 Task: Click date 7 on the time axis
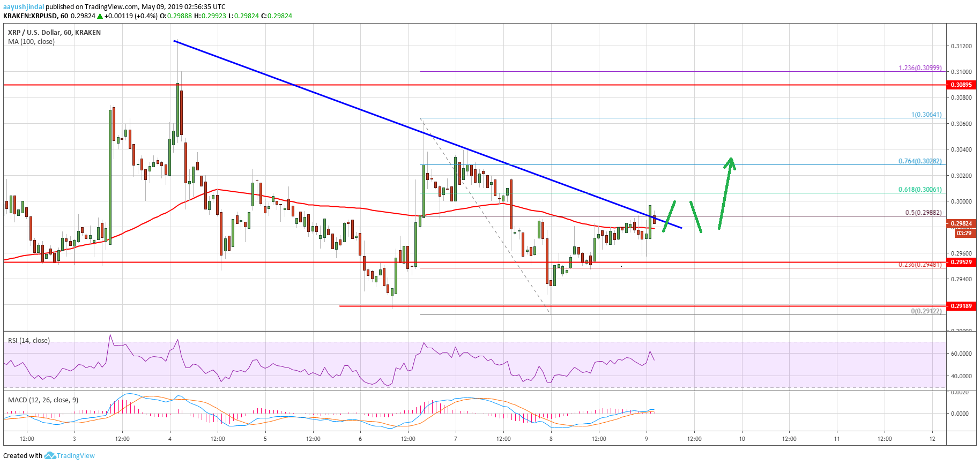[456, 439]
